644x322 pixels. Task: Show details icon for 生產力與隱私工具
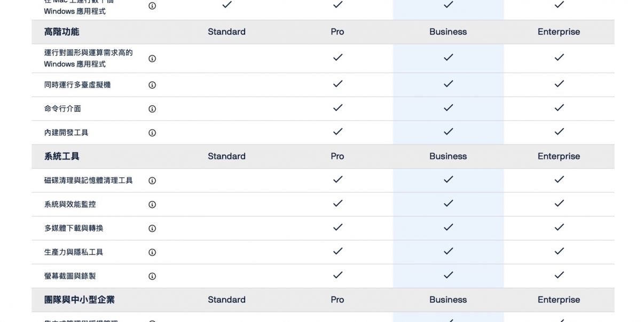152,253
